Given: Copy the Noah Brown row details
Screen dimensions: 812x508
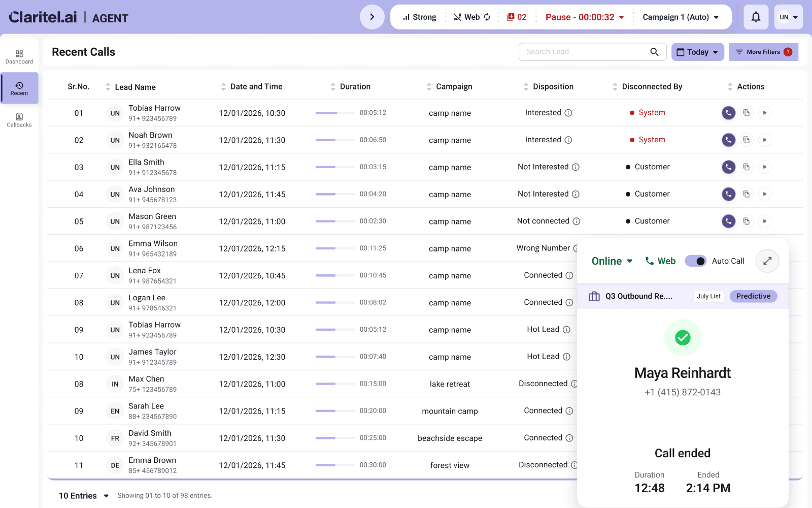Looking at the screenshot, I should pos(746,140).
